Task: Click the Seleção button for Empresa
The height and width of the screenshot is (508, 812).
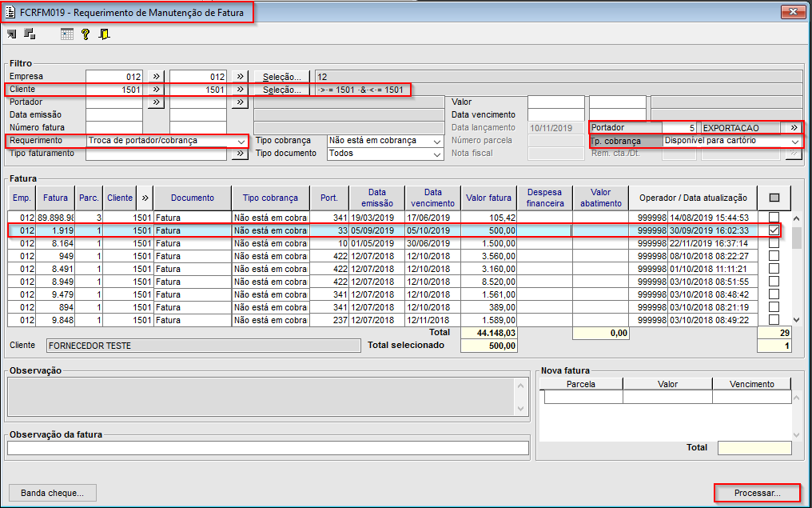Action: coord(281,77)
